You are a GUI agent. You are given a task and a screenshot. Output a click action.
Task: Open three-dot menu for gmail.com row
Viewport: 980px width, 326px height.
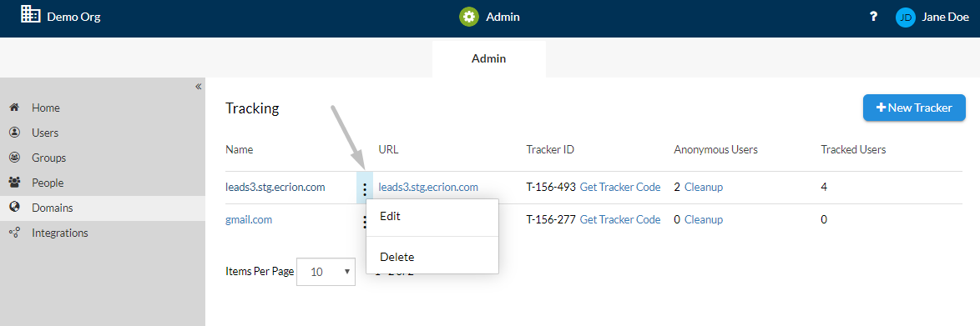[x=364, y=222]
